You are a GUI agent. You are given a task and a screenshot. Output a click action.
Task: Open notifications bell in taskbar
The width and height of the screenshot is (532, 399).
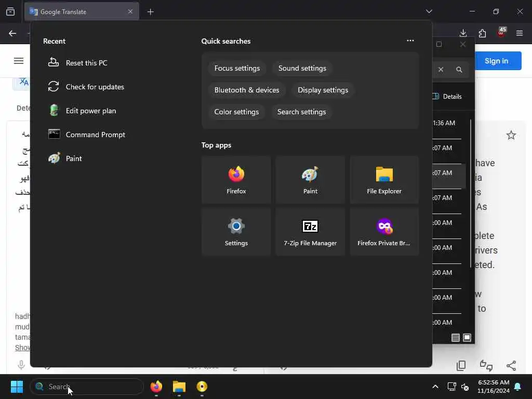[x=518, y=387]
